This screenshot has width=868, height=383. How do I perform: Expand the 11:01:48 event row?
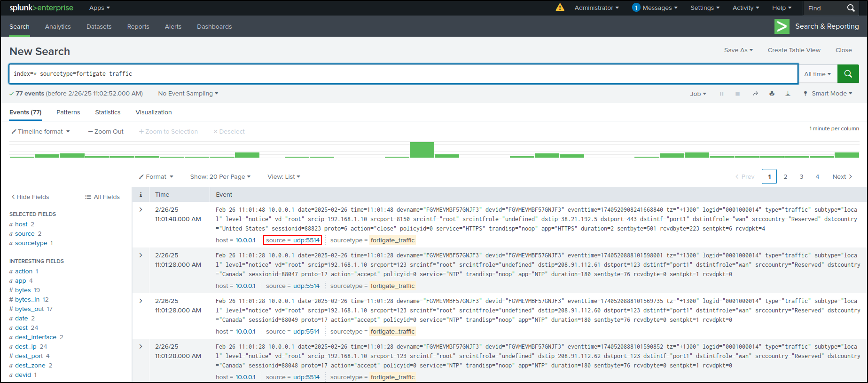(141, 209)
